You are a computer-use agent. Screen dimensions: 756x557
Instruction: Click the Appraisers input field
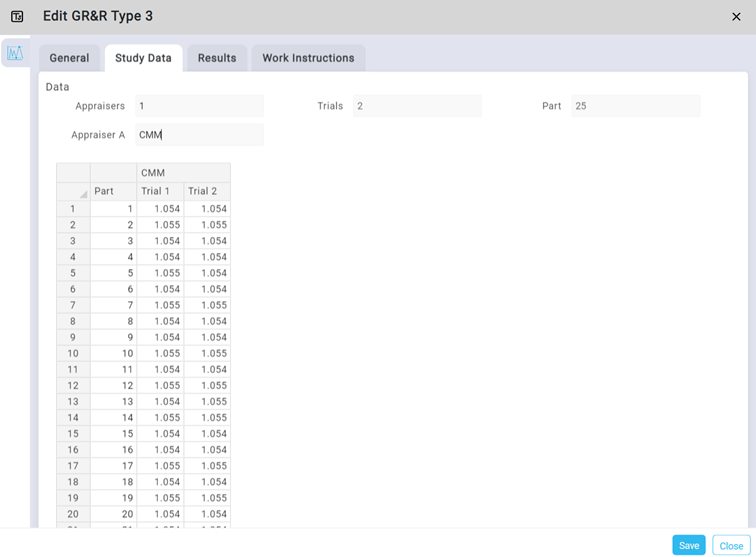199,106
